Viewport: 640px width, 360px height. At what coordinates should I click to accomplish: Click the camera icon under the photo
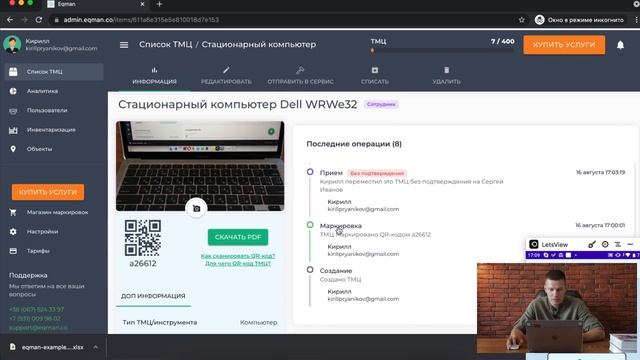pyautogui.click(x=196, y=209)
